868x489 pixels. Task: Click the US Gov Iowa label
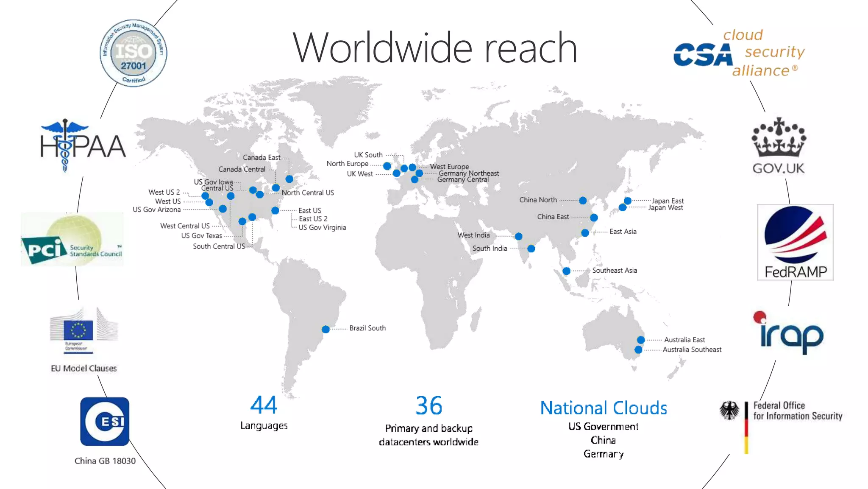213,182
